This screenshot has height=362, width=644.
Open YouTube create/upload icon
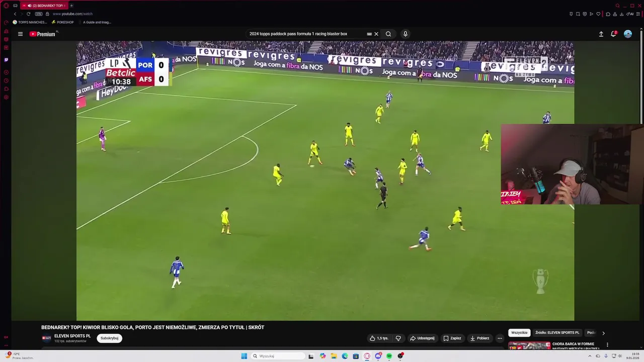[601, 34]
